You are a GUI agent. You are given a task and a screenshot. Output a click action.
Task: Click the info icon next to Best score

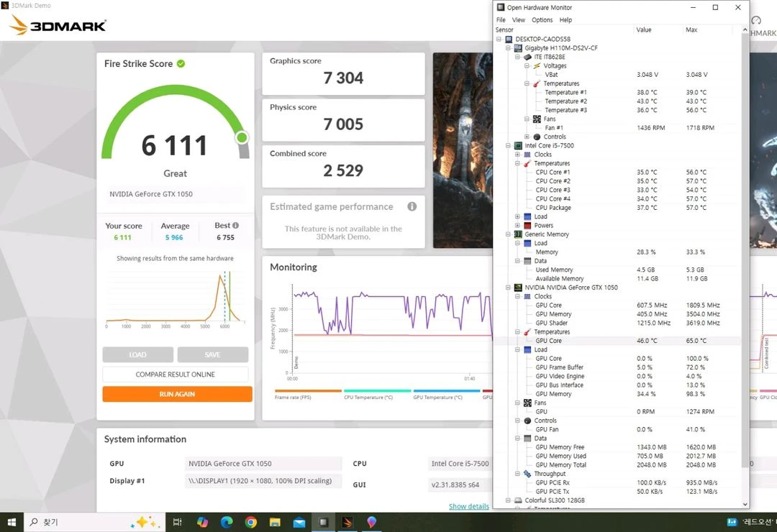point(235,226)
